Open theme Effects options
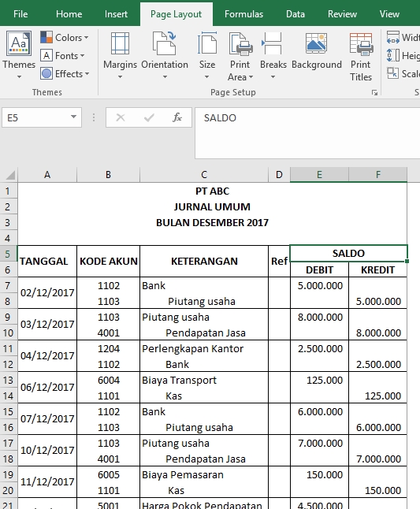 click(65, 74)
